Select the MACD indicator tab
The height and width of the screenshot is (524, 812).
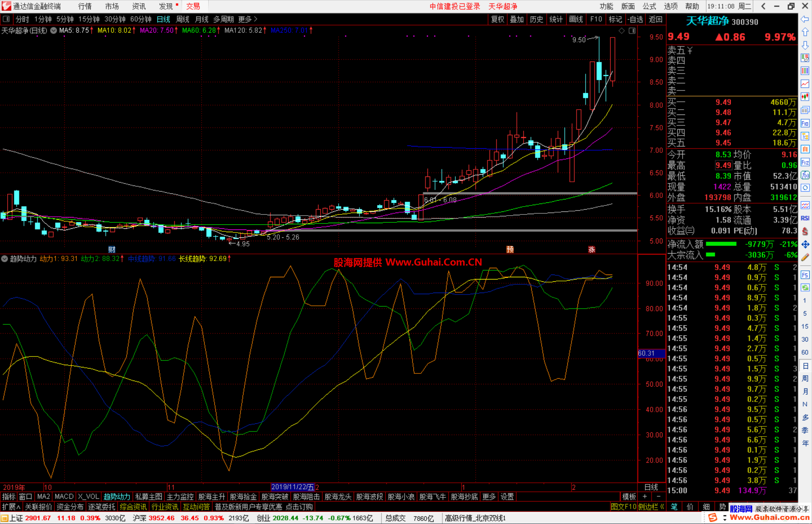pyautogui.click(x=64, y=497)
